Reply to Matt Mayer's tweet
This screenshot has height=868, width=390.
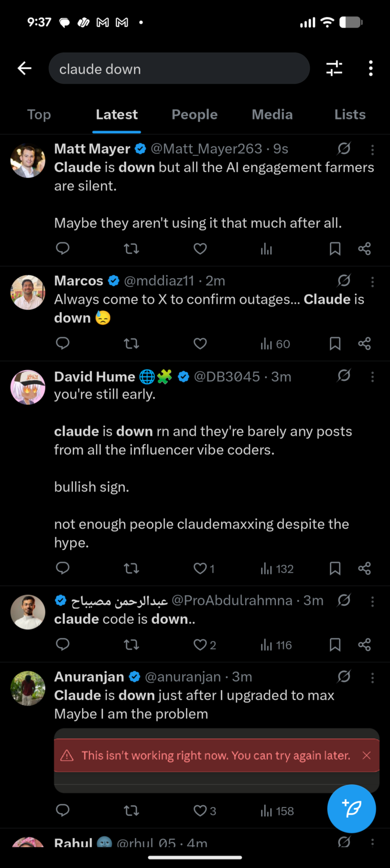(x=63, y=249)
